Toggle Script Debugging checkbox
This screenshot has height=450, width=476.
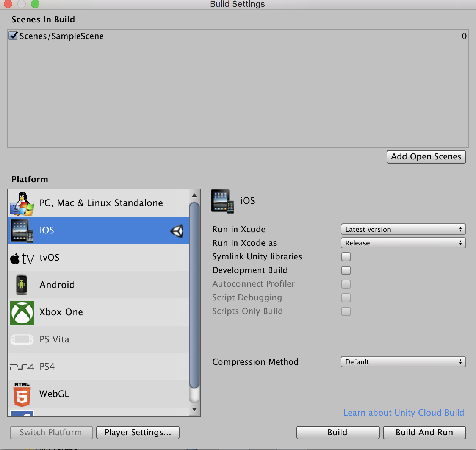[x=346, y=298]
